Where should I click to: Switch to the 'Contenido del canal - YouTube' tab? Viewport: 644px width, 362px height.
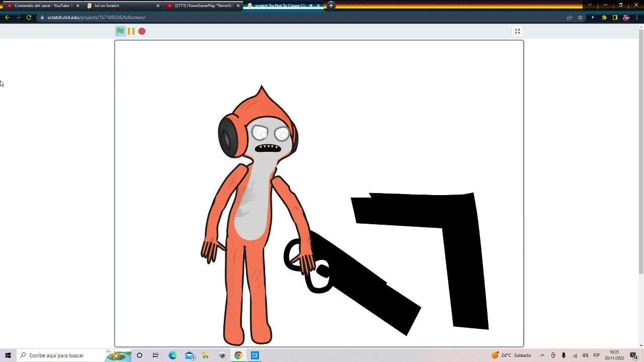pos(41,6)
